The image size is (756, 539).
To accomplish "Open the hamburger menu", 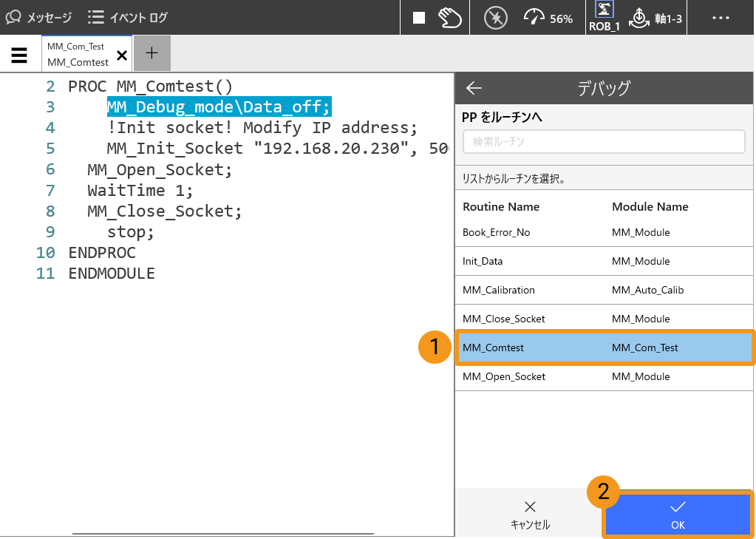I will pyautogui.click(x=20, y=55).
